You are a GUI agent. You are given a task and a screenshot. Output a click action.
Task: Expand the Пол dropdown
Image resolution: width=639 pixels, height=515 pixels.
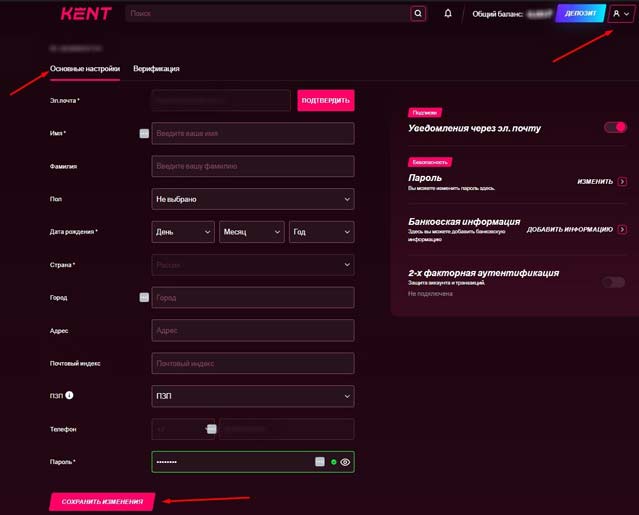pos(253,199)
